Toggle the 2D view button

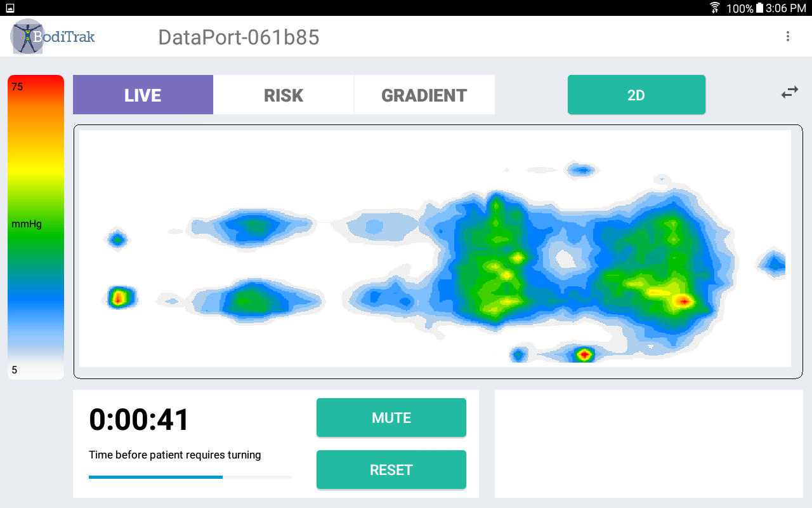tap(636, 95)
